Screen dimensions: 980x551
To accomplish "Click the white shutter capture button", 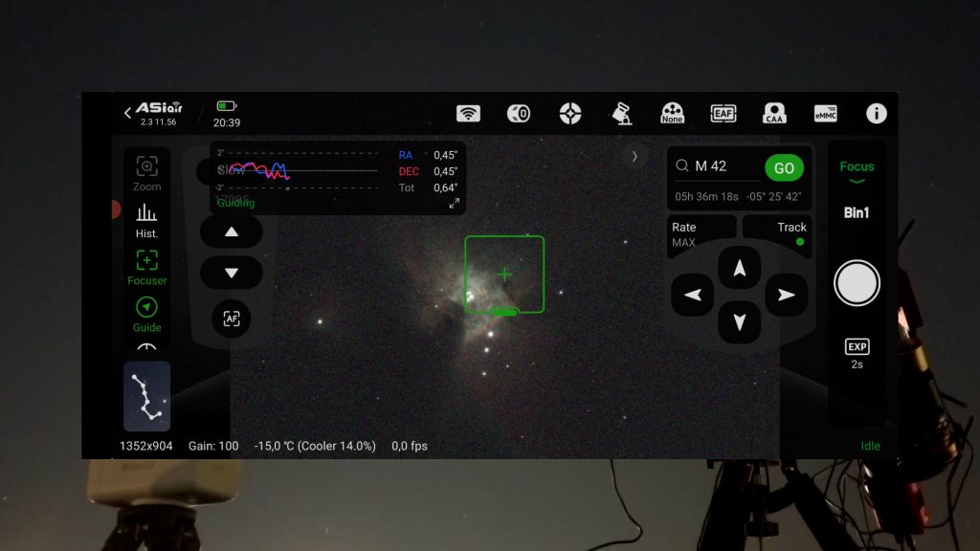I will [x=857, y=283].
